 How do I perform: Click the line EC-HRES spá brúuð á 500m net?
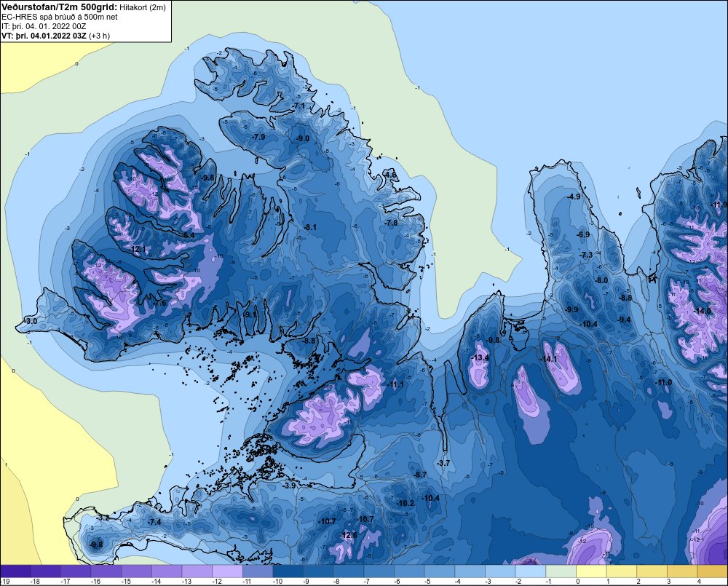[60, 17]
